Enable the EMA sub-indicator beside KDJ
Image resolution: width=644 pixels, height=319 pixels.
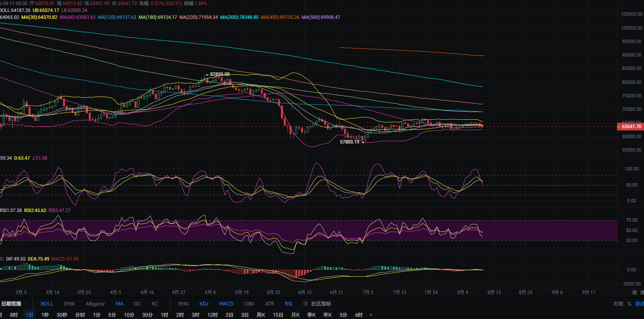click(x=183, y=304)
